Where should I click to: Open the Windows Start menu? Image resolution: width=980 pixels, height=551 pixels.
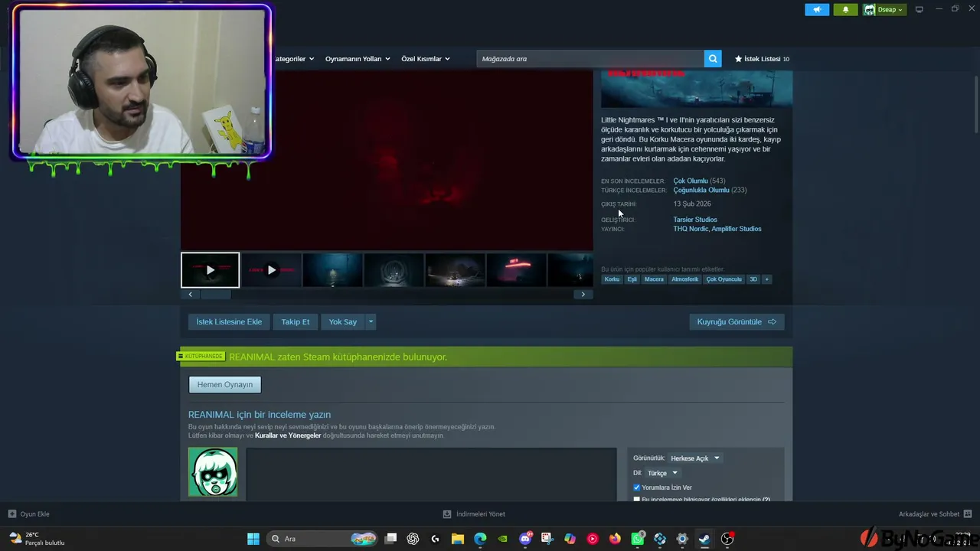[253, 539]
